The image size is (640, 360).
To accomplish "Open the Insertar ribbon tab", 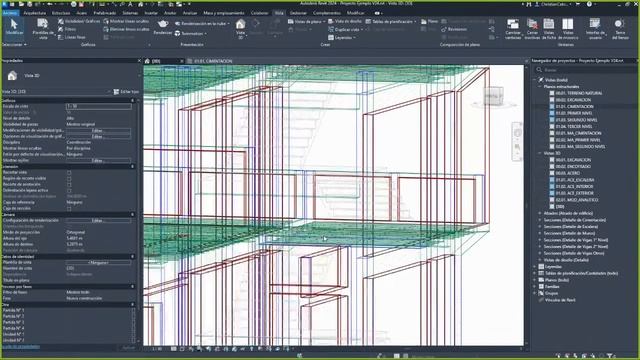I will (x=151, y=13).
